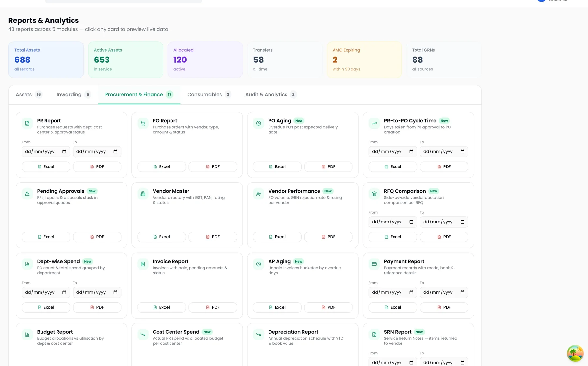Click the PR Report document icon
Screen dimensions: 588x366
click(x=27, y=123)
